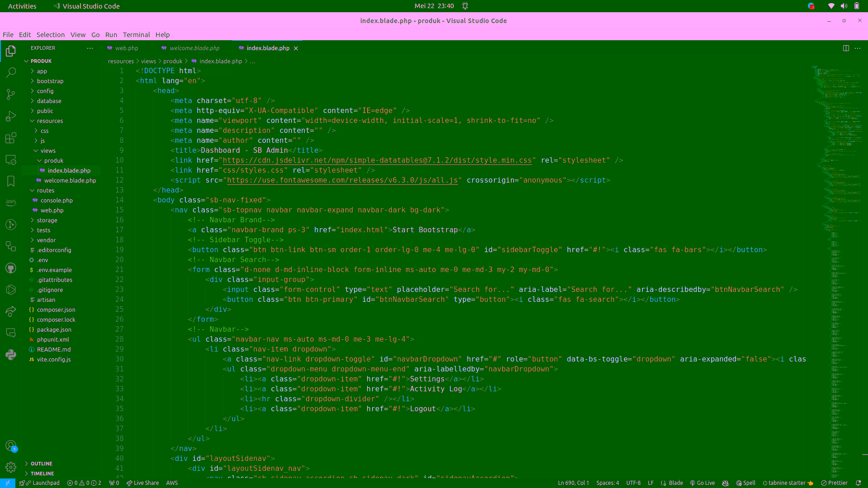Viewport: 868px width, 488px height.
Task: Start a Live Share session from the status bar
Action: click(142, 483)
